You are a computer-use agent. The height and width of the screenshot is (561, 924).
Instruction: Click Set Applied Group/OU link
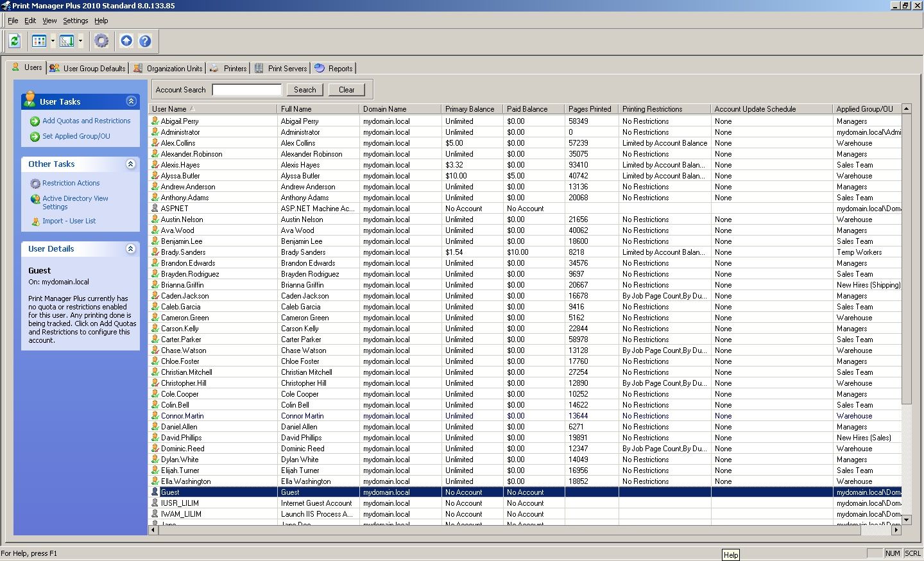coord(76,136)
